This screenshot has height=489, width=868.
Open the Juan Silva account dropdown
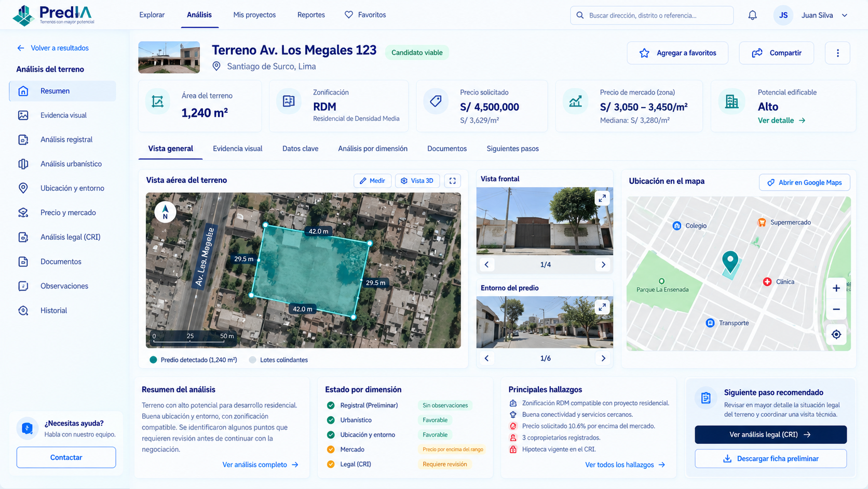tap(811, 15)
